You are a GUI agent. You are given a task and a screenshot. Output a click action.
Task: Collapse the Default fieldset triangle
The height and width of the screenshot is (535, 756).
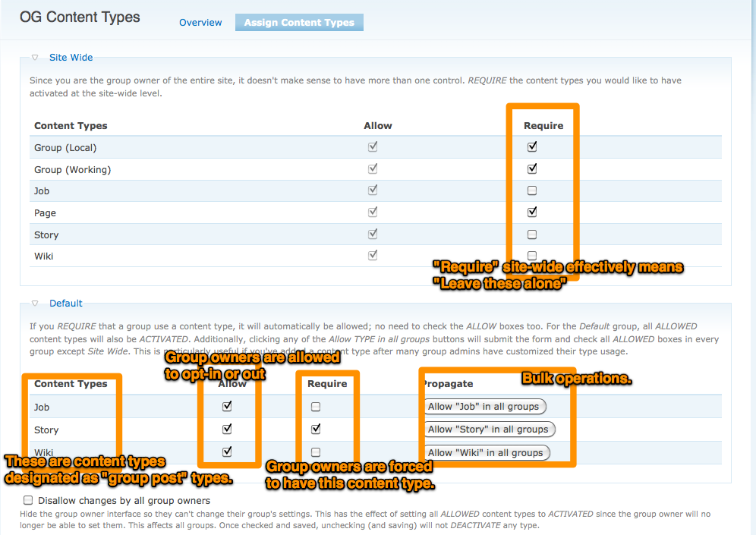(x=35, y=304)
